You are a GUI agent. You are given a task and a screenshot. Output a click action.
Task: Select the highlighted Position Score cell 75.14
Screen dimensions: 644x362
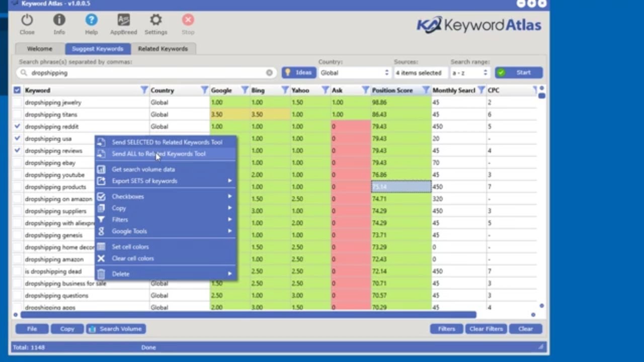tap(401, 187)
